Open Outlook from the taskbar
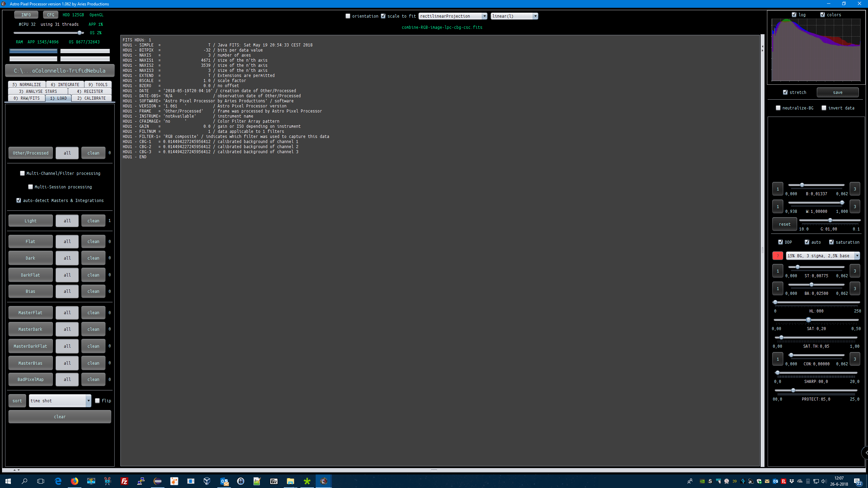 point(224,481)
